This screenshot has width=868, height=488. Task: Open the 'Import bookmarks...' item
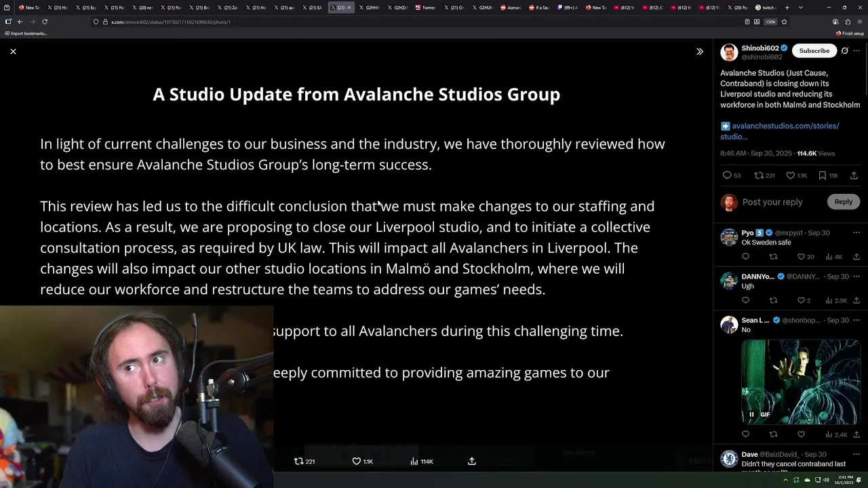[26, 33]
